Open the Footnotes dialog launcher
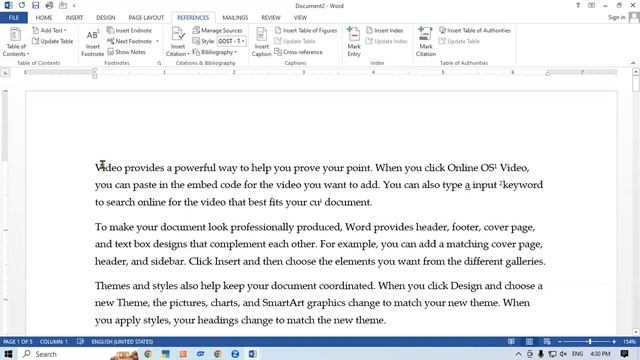The image size is (640, 360). click(x=159, y=63)
